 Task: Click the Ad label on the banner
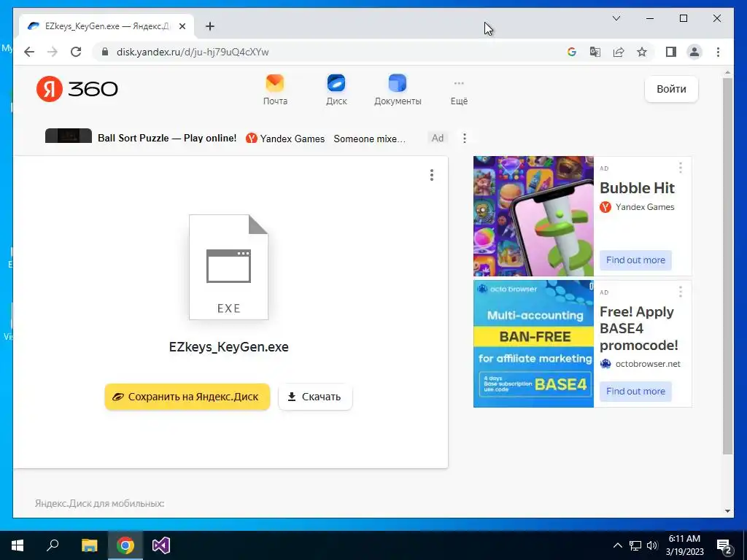pos(438,138)
